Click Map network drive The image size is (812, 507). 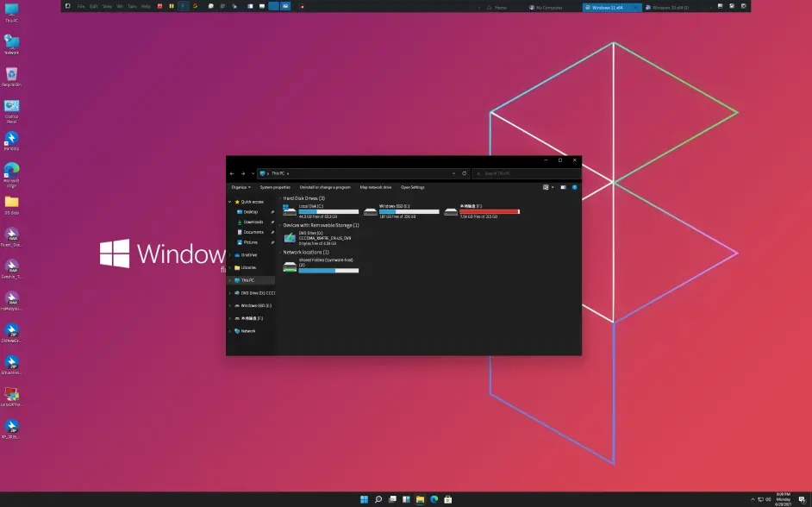click(376, 187)
